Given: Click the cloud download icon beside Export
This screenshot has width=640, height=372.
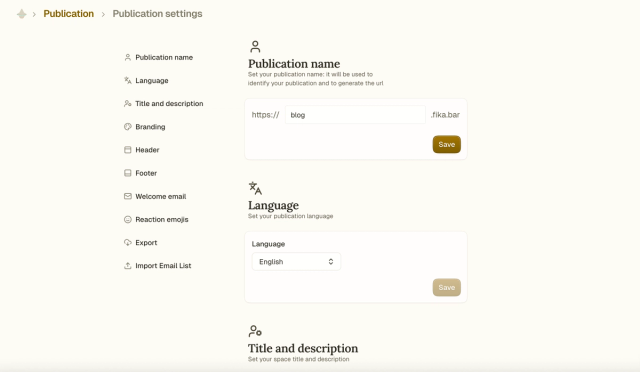Looking at the screenshot, I should [128, 243].
